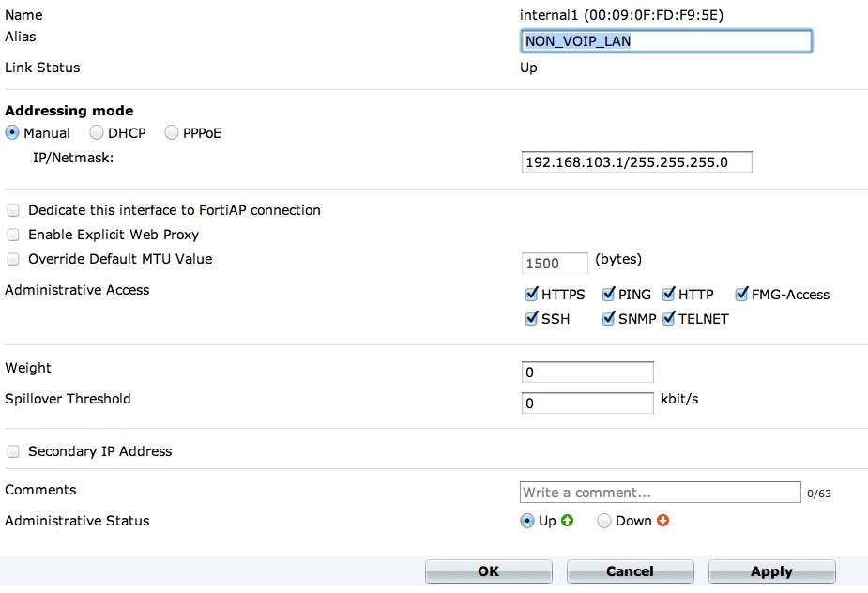This screenshot has width=868, height=593.
Task: Click into the Spillover Threshold field
Action: (x=587, y=403)
